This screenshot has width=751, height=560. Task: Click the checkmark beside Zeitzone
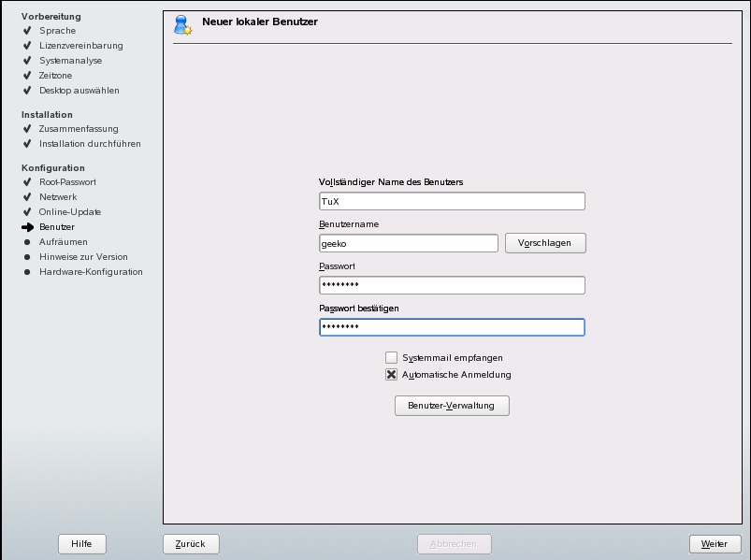27,76
